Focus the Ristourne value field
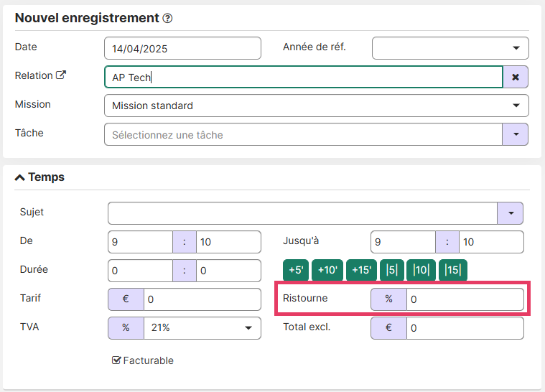Screen dimensions: 545x392 [465, 299]
